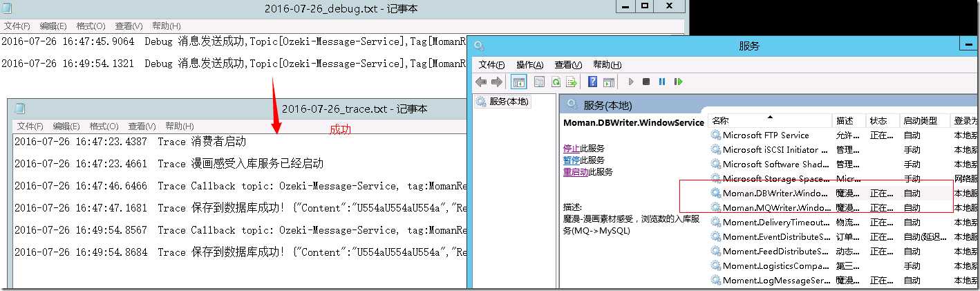
Task: Click the Back arrow in Services toolbar
Action: pos(481,82)
